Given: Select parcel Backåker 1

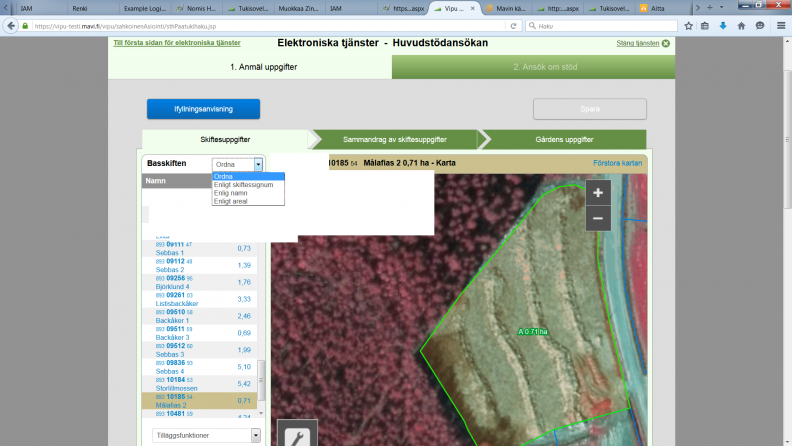Looking at the screenshot, I should pos(200,316).
